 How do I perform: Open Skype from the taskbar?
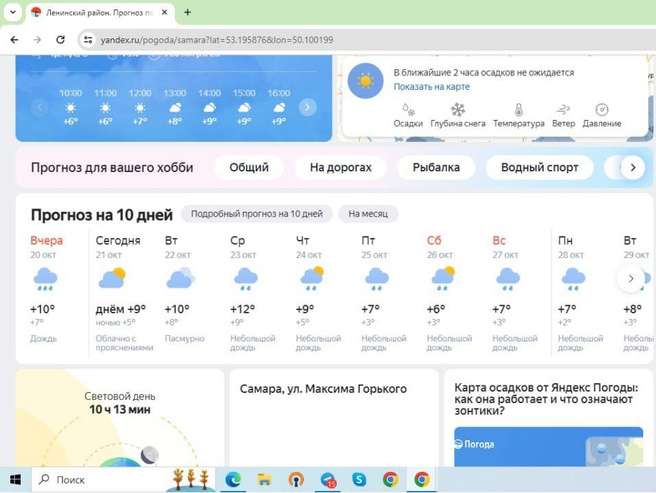coord(359,480)
